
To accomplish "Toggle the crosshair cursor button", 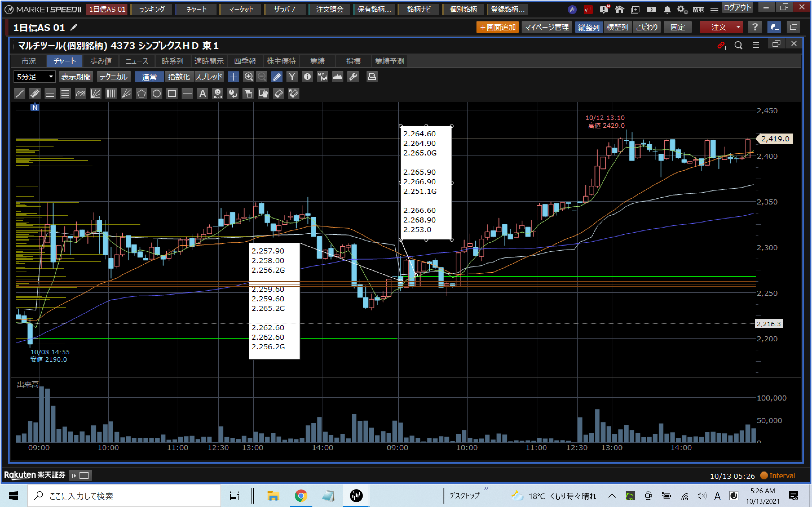I will click(x=233, y=77).
